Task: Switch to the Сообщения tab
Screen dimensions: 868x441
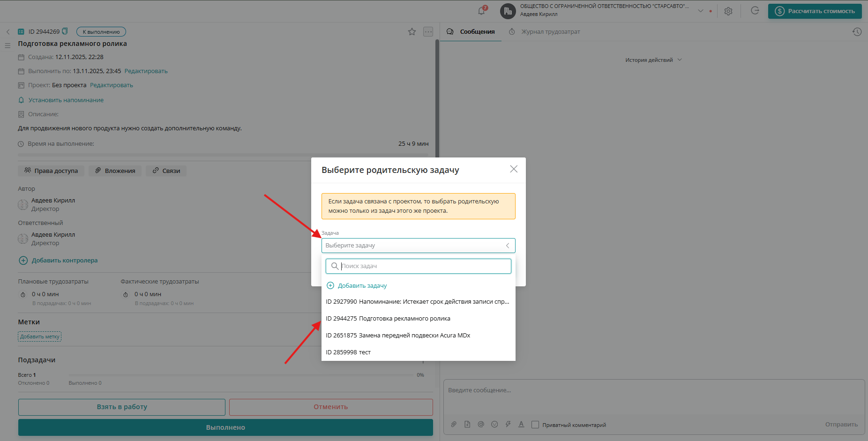Action: coord(471,32)
